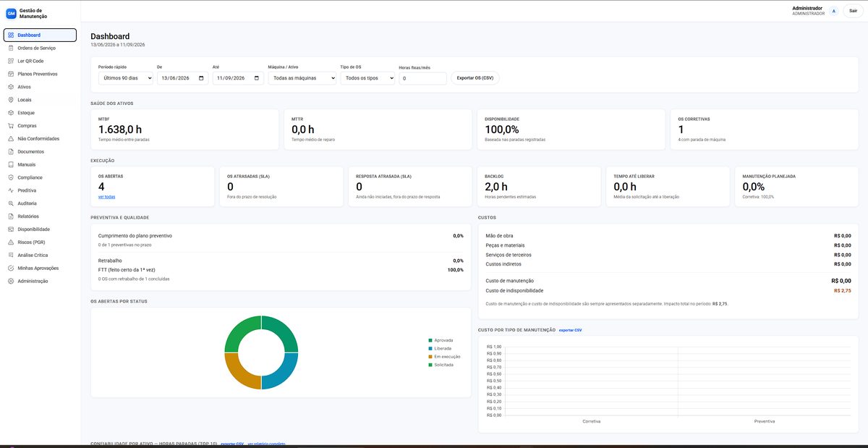Image resolution: width=868 pixels, height=448 pixels.
Task: Click the Solicitada legend color swatch
Action: pos(430,365)
